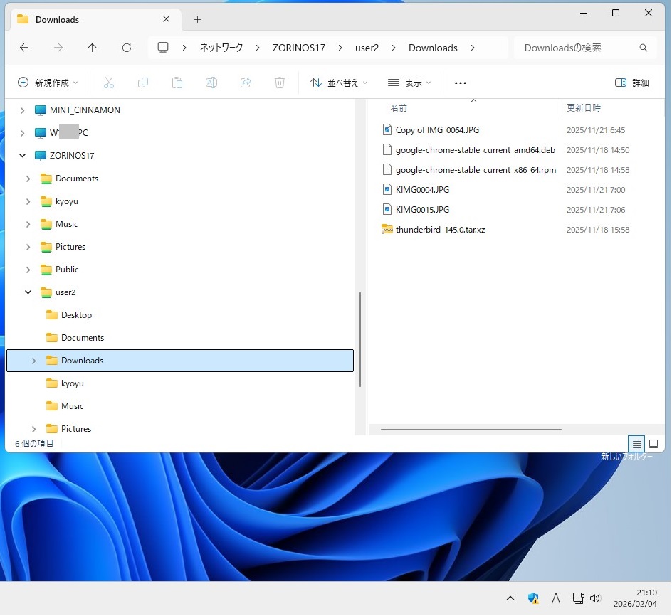Screen dimensions: 672x616
Task: Click the Downloadsの検索 search box
Action: [577, 48]
